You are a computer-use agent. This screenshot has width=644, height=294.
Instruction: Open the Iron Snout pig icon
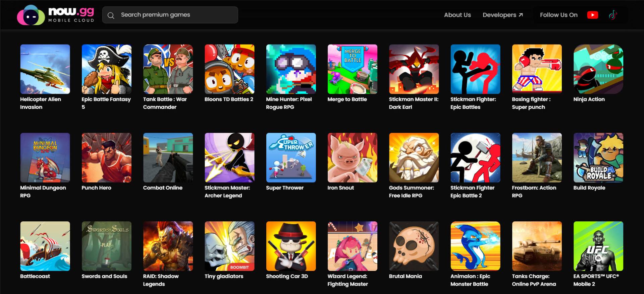coord(353,158)
